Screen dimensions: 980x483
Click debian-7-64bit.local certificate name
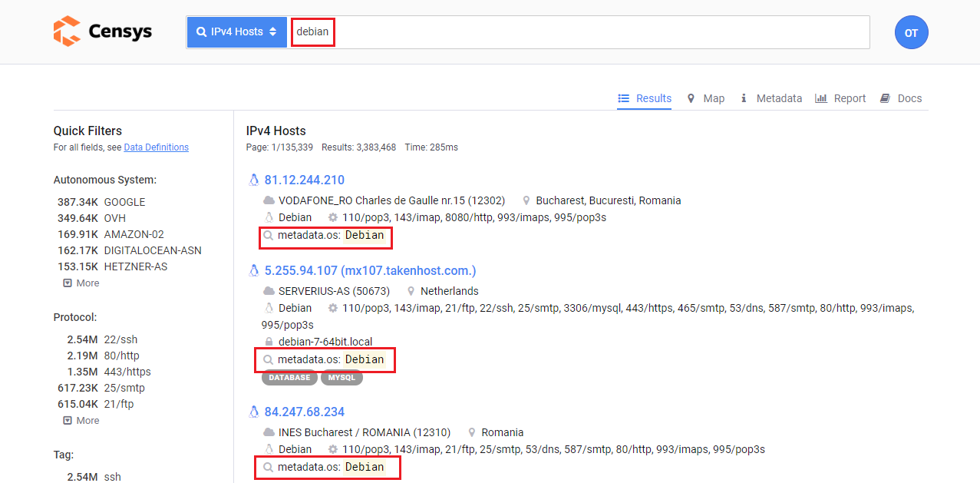325,342
